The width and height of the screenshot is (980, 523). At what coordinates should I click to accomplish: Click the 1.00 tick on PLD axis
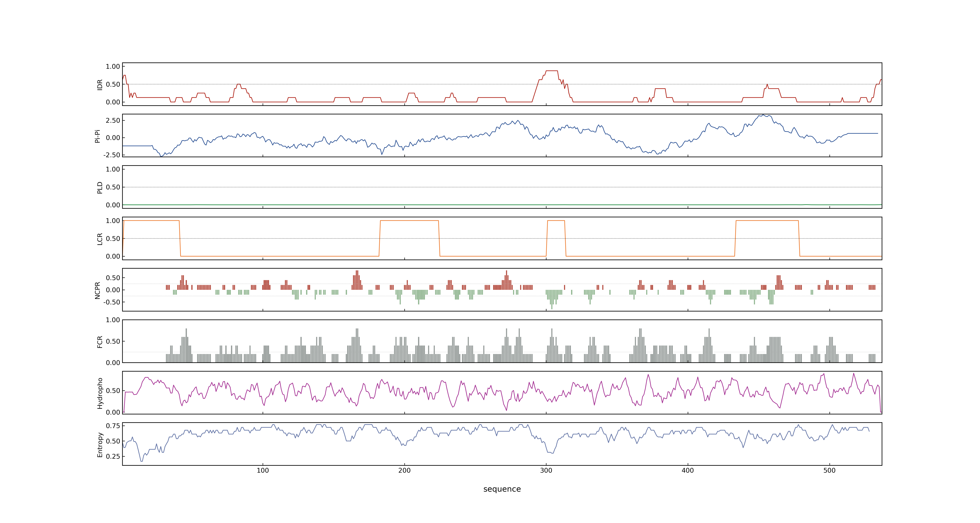pos(113,169)
